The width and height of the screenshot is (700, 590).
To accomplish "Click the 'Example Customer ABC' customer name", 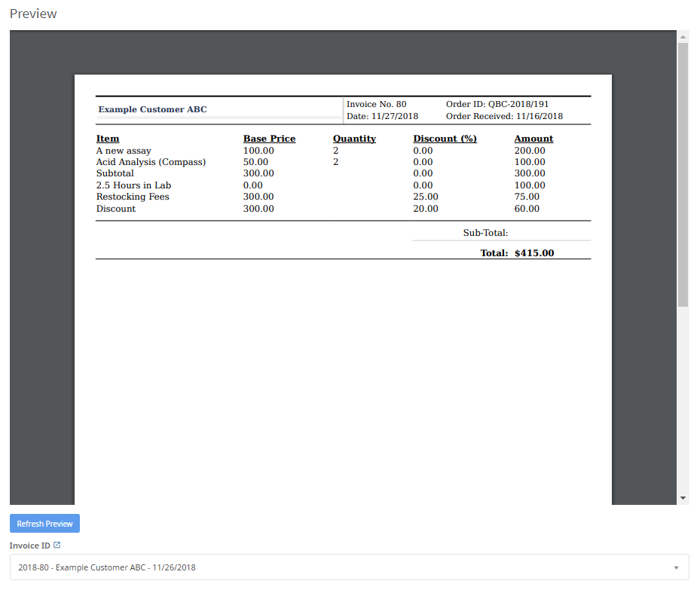I will [x=153, y=109].
